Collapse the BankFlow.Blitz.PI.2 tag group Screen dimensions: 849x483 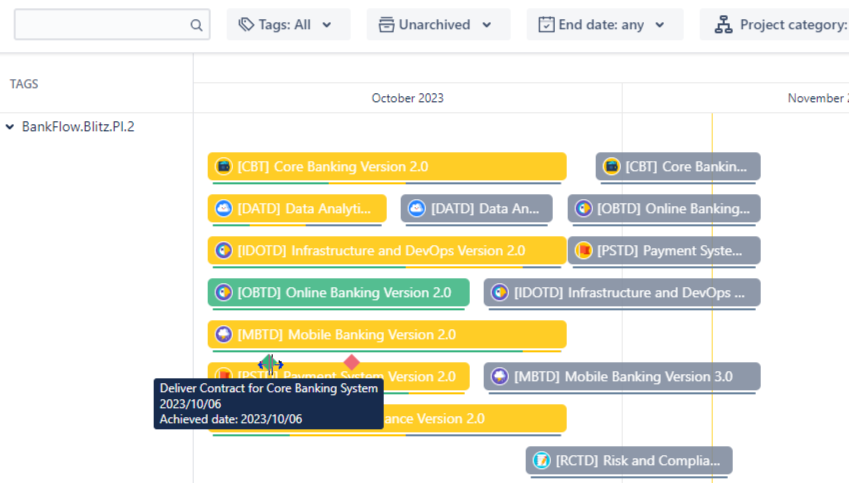pyautogui.click(x=10, y=127)
